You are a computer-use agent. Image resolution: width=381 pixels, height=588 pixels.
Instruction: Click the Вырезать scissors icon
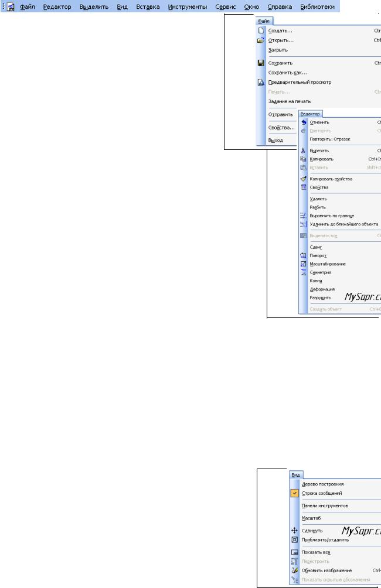pyautogui.click(x=303, y=151)
